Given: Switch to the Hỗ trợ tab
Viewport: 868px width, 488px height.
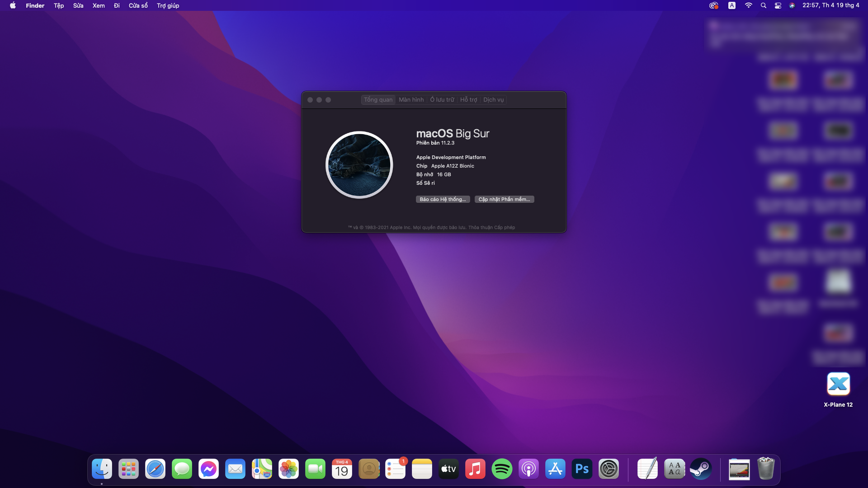Looking at the screenshot, I should [x=468, y=99].
